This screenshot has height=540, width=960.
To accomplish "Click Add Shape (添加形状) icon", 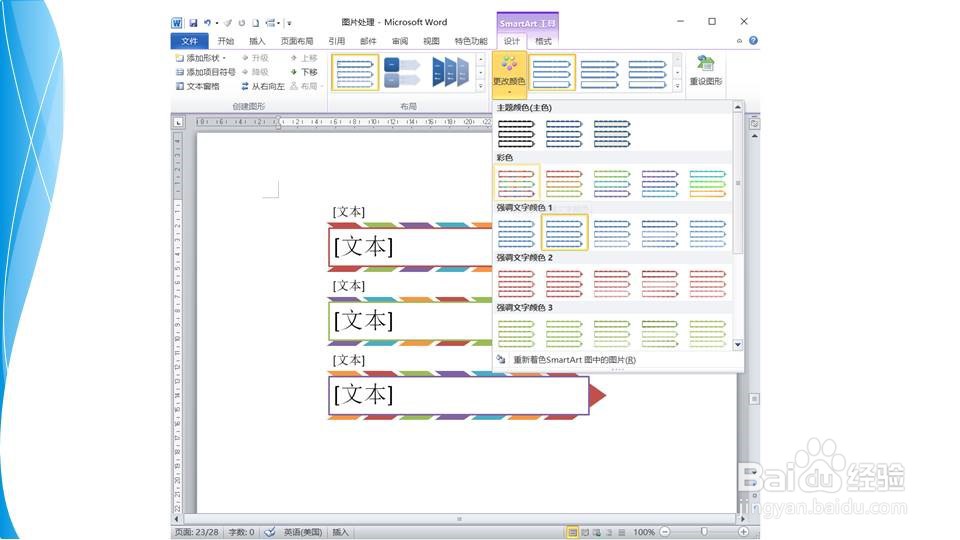I will (179, 58).
